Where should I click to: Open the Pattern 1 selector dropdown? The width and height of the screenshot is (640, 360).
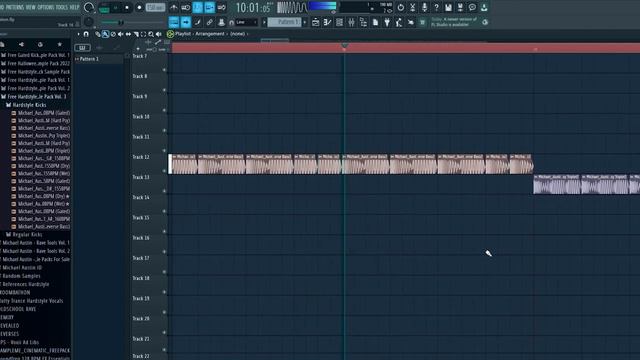coord(284,22)
